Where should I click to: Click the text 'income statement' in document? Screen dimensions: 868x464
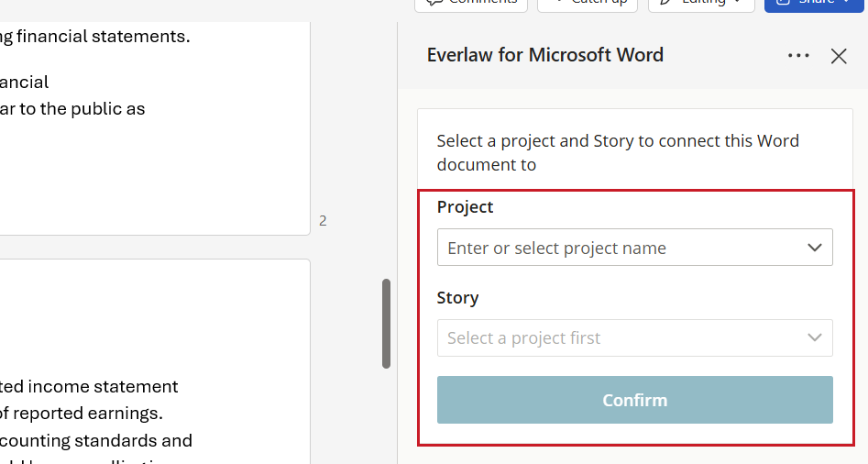pos(103,386)
